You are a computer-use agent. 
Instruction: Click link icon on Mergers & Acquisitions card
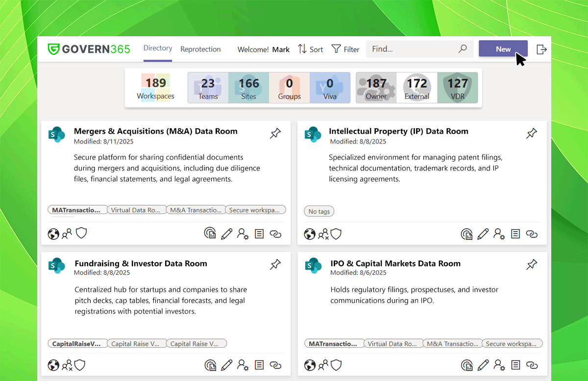276,234
